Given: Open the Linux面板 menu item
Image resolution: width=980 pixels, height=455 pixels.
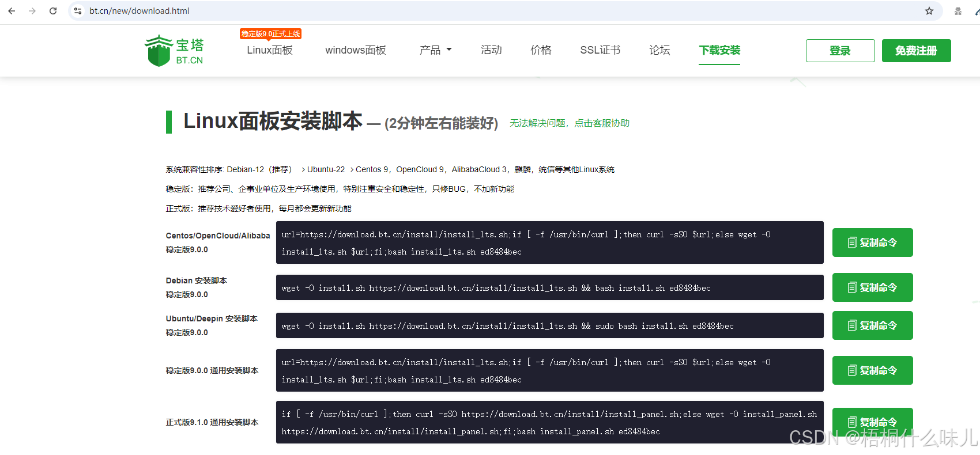Looking at the screenshot, I should click(270, 50).
